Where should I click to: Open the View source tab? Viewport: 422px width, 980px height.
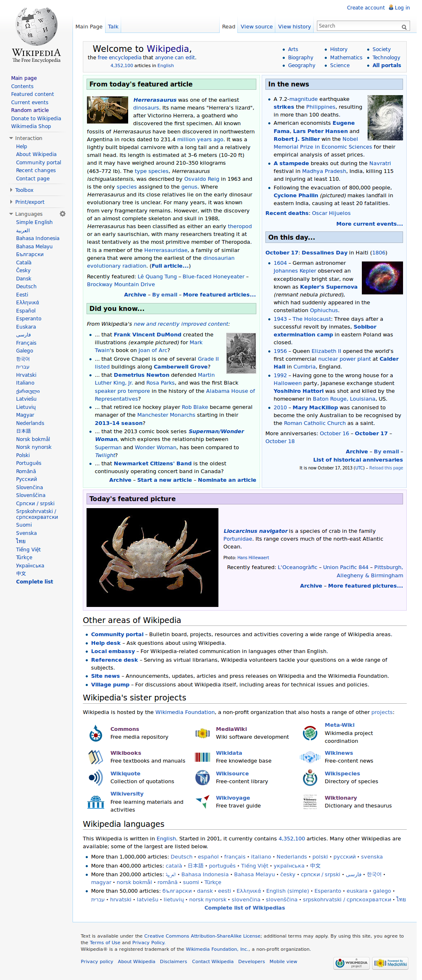(257, 27)
